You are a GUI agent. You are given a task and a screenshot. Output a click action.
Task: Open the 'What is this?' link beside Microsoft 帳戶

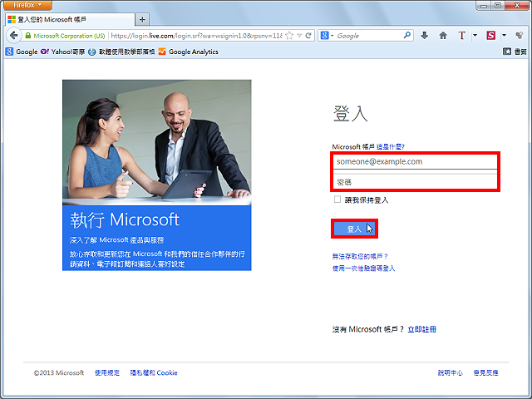391,147
